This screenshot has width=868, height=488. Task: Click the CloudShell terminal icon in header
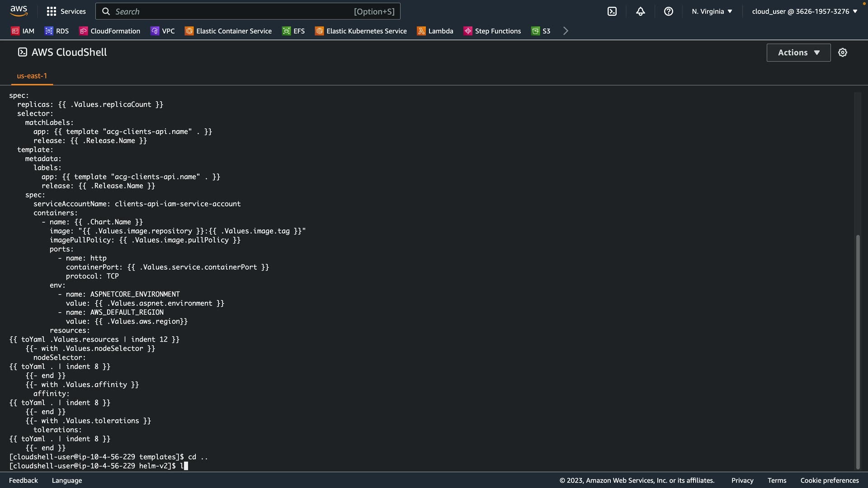(x=612, y=11)
